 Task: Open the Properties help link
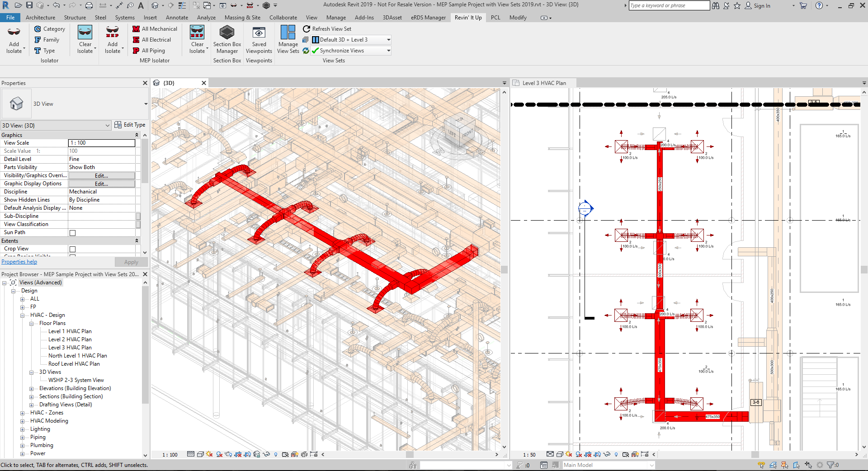click(19, 262)
